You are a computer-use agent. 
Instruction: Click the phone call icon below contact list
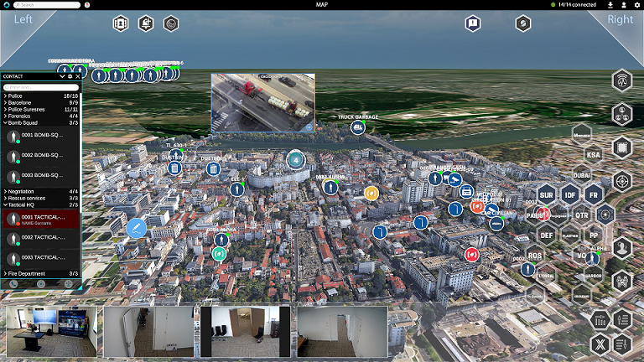pyautogui.click(x=14, y=284)
